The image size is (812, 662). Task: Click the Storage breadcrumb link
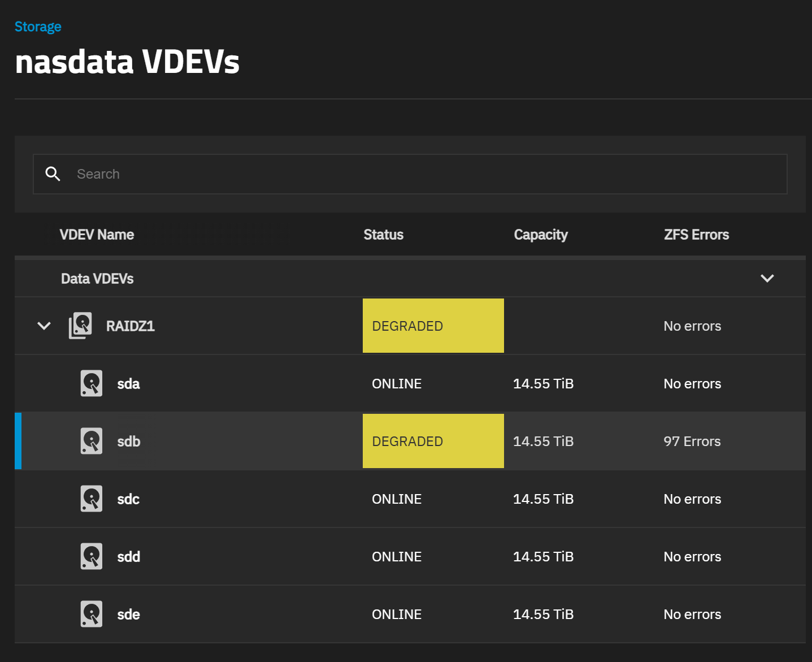38,27
